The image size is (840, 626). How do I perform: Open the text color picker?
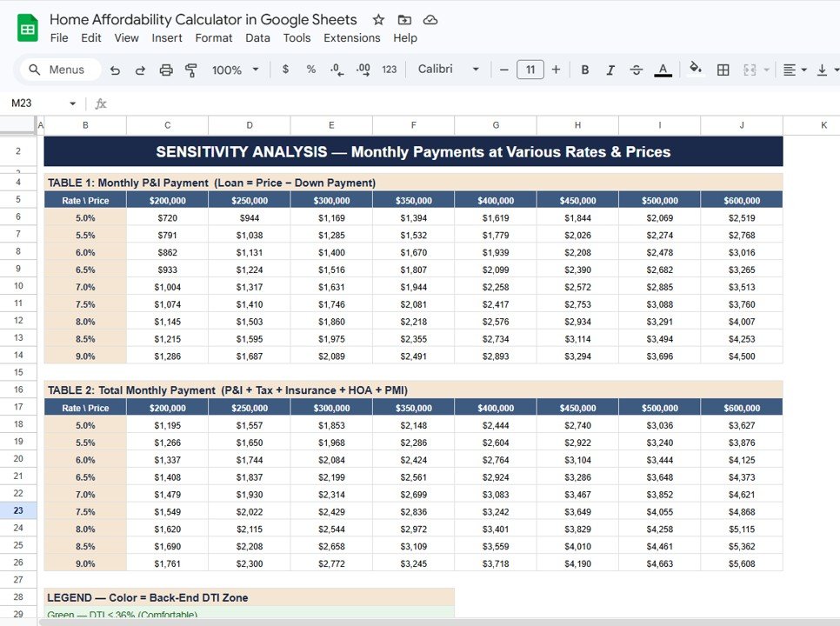coord(662,70)
